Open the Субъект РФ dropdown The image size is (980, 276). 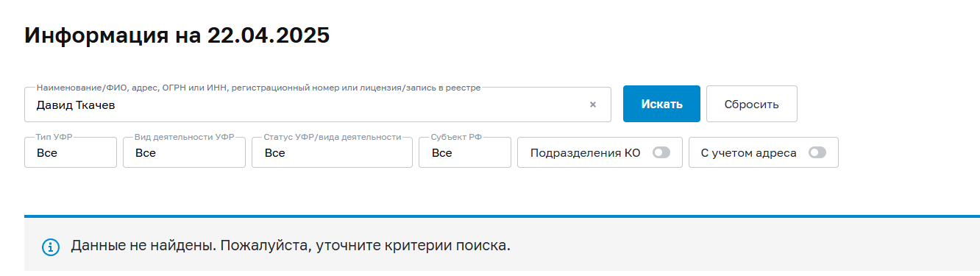(465, 152)
